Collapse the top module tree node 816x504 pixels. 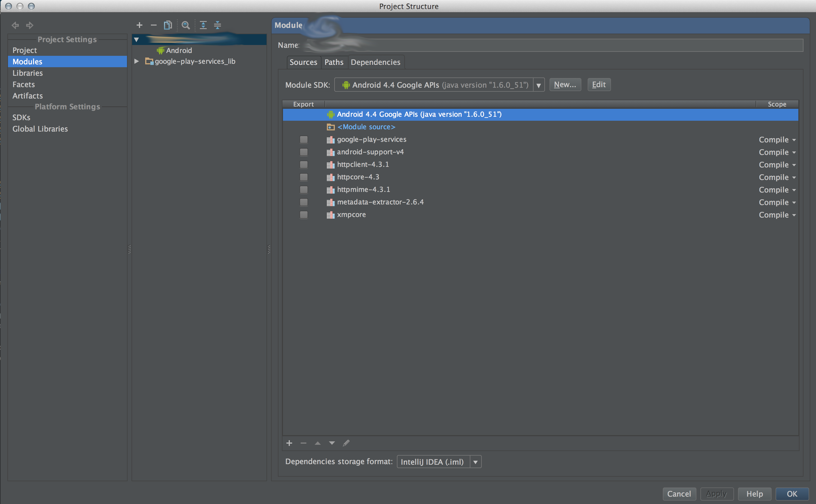136,40
